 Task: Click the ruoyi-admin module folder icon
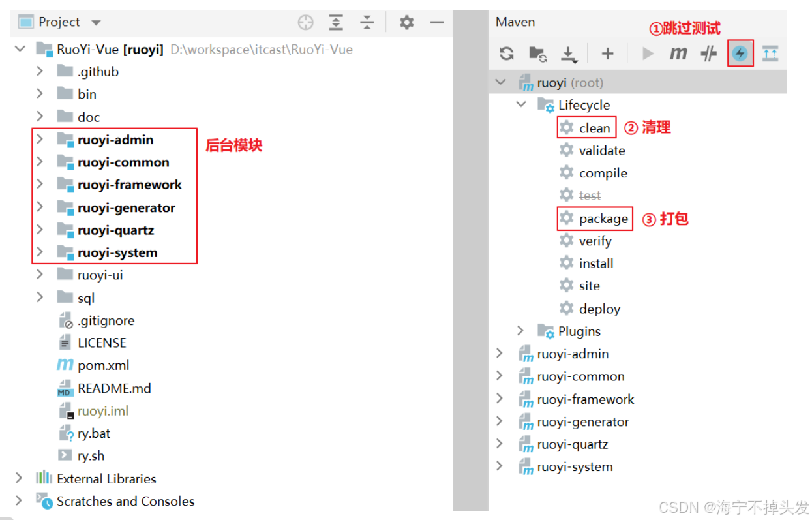[65, 140]
